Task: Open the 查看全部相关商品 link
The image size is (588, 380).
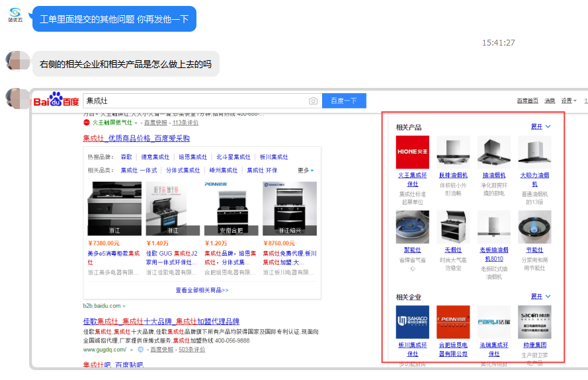Action: (202, 290)
